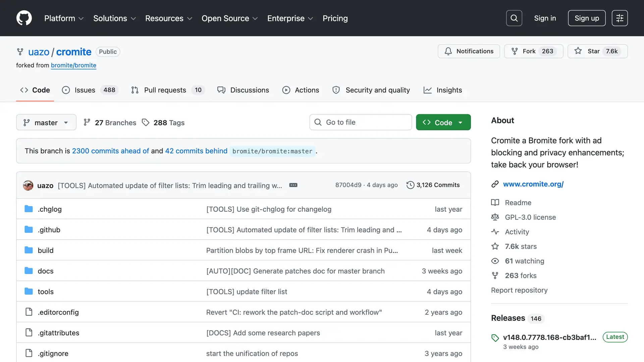Click the tools folder icon
The height and width of the screenshot is (362, 644).
(x=29, y=292)
